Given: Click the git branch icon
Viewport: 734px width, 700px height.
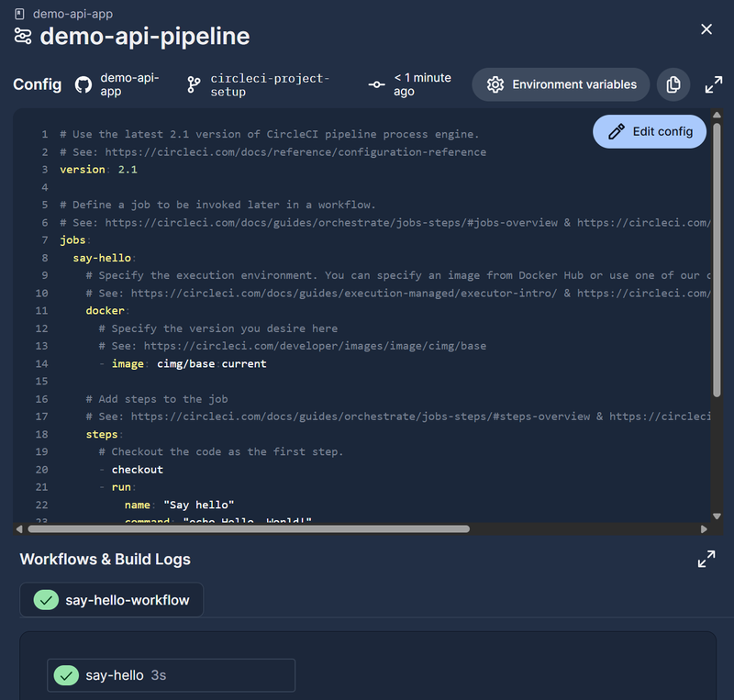Looking at the screenshot, I should tap(194, 84).
